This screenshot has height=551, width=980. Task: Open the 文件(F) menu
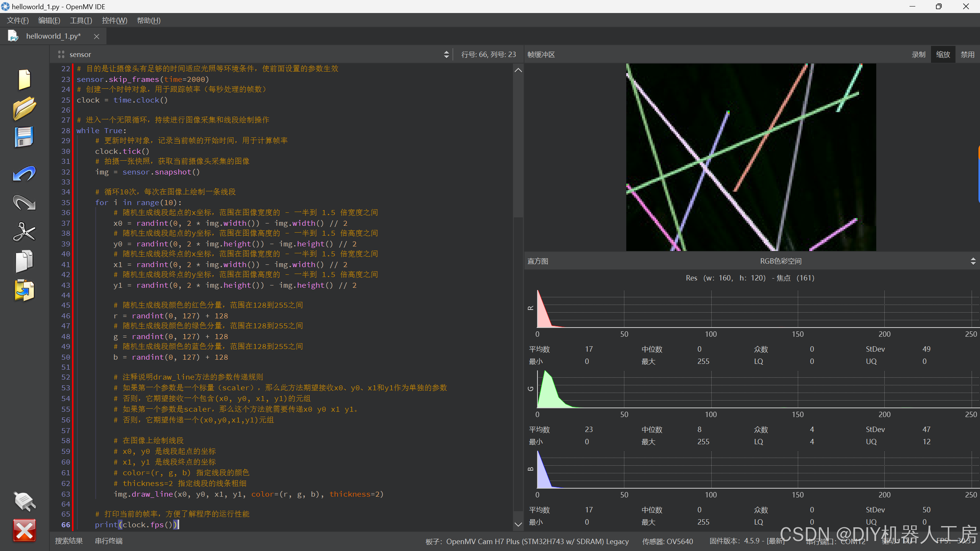point(18,21)
